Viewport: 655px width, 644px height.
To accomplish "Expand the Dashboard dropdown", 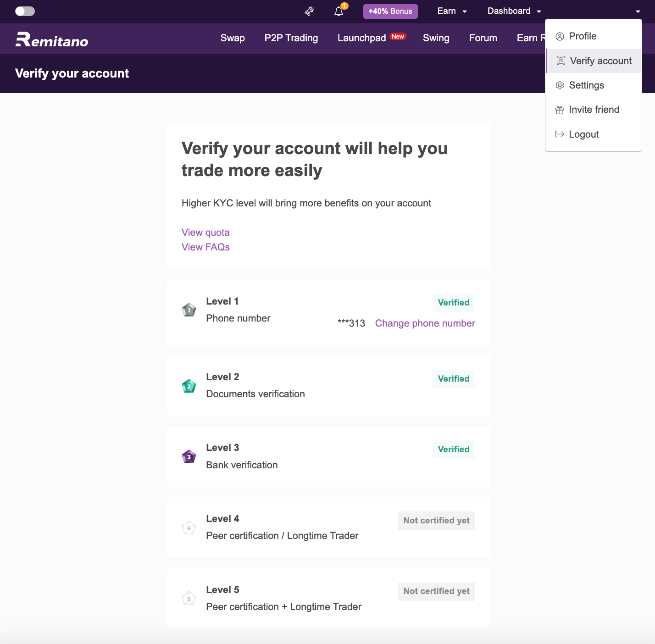I will (514, 11).
